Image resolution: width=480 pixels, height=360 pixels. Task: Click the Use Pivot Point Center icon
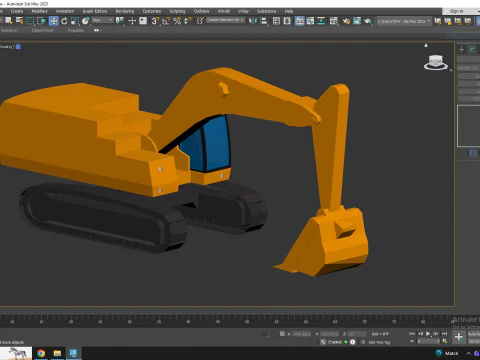pyautogui.click(x=119, y=21)
